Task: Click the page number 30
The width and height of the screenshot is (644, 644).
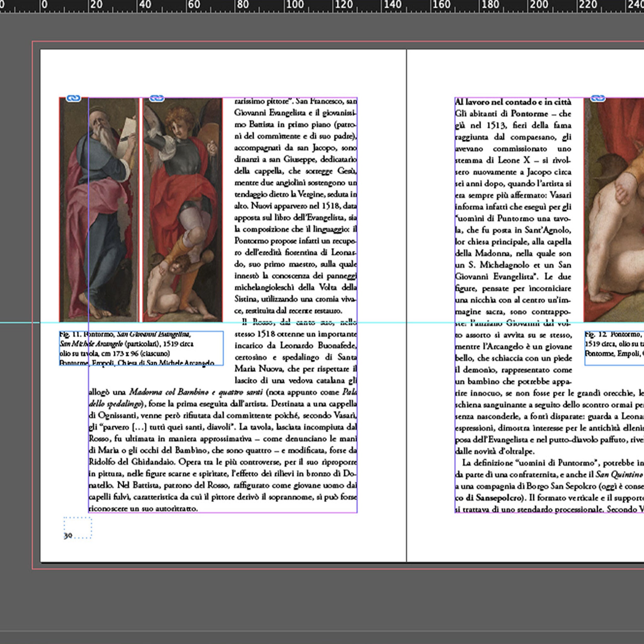Action: (68, 536)
